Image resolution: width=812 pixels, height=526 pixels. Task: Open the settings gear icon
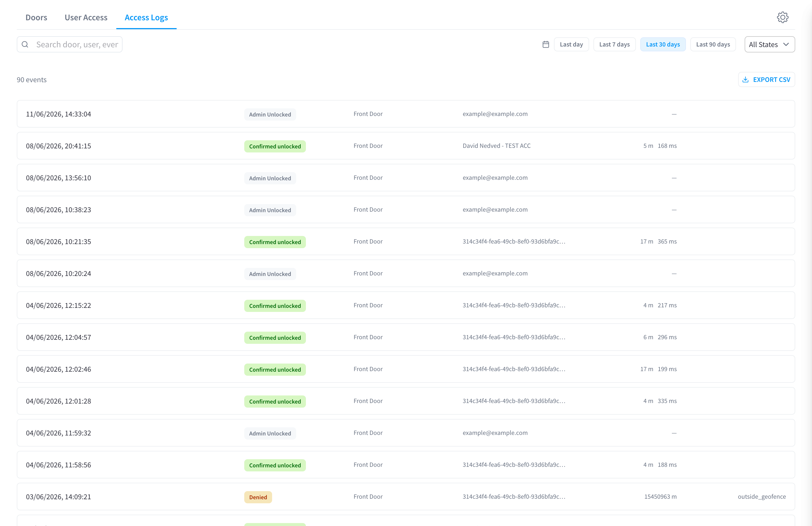point(783,17)
